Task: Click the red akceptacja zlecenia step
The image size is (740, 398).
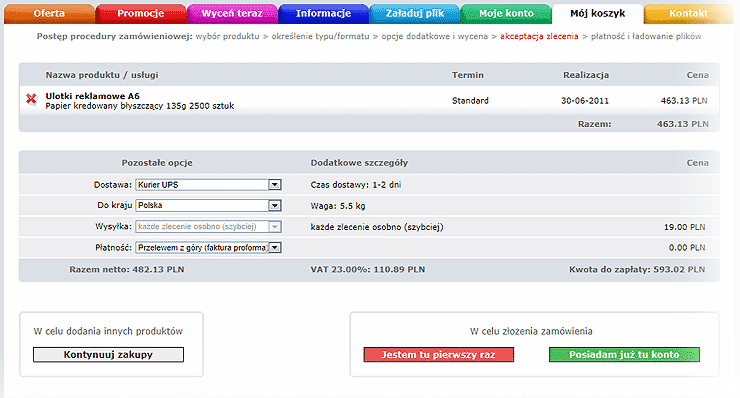Action: click(x=539, y=36)
